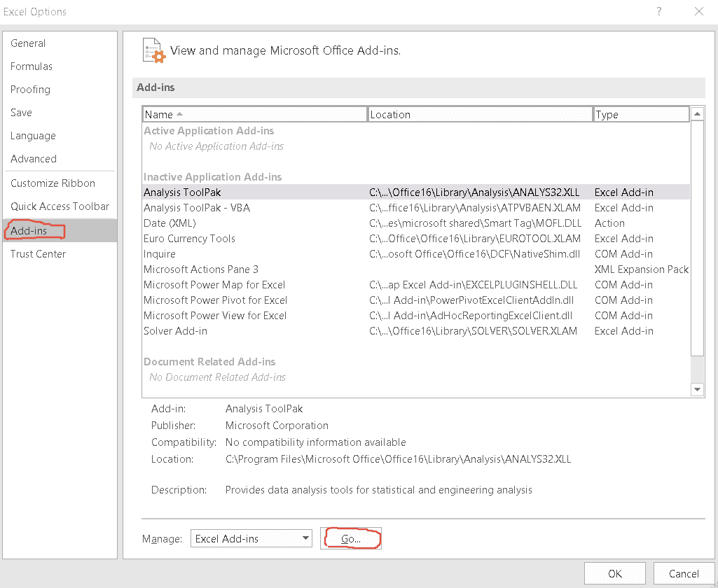Image resolution: width=718 pixels, height=588 pixels.
Task: Click the add-in list scrollbar thumb
Action: 697,238
